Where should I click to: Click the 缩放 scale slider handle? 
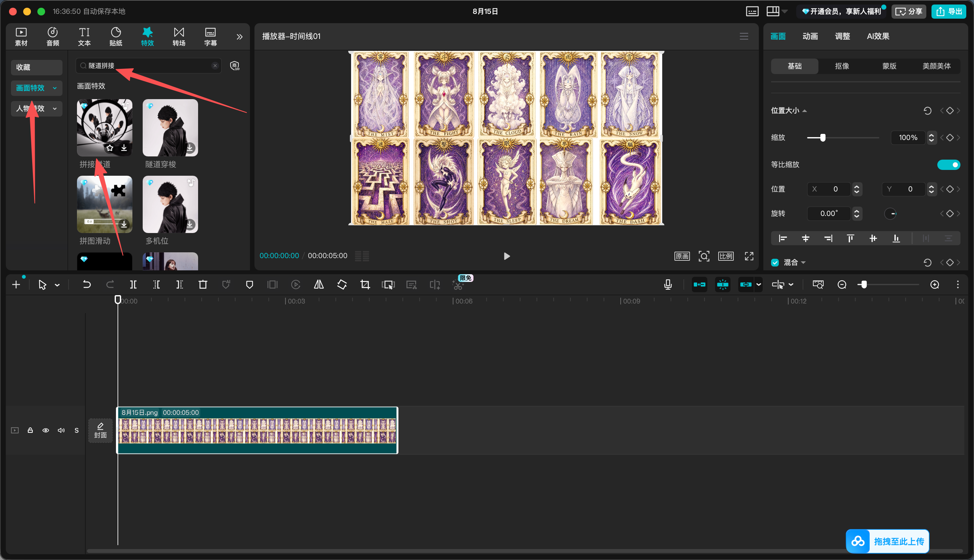[823, 138]
